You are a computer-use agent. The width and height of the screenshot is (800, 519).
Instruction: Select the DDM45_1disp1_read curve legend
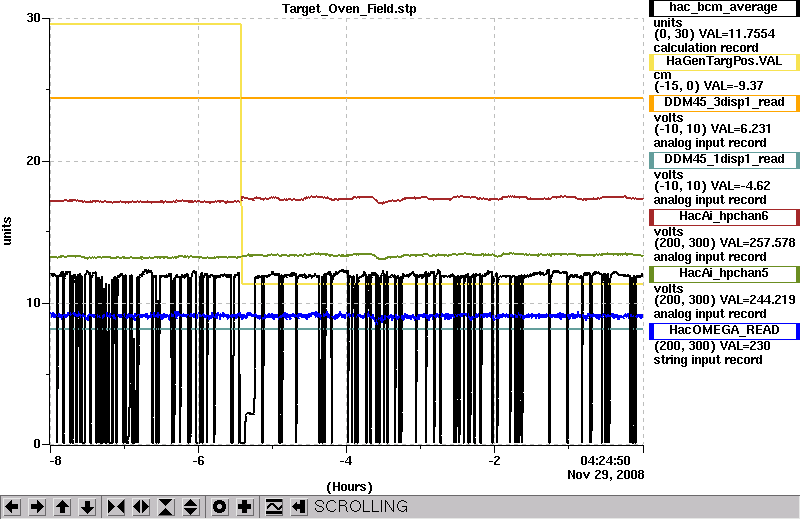(x=724, y=160)
